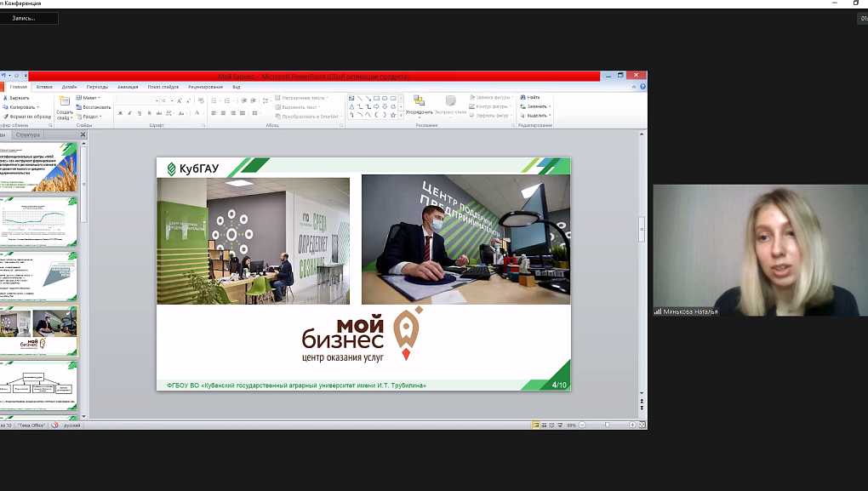This screenshot has width=868, height=491.
Task: Select the arrow line shape
Action: (368, 99)
